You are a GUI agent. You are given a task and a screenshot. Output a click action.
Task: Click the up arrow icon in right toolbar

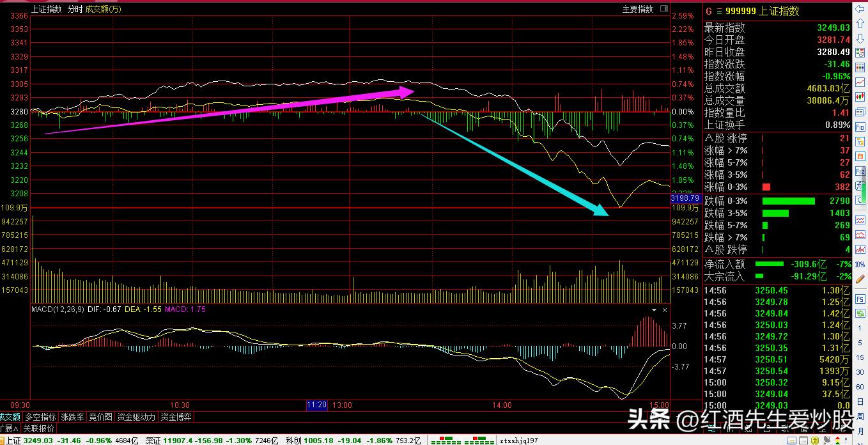pos(859,23)
